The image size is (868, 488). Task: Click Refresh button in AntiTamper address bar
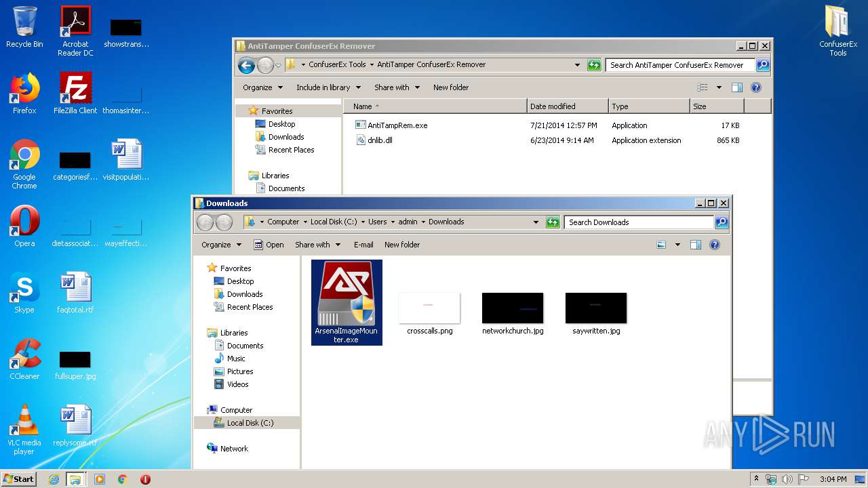point(594,65)
